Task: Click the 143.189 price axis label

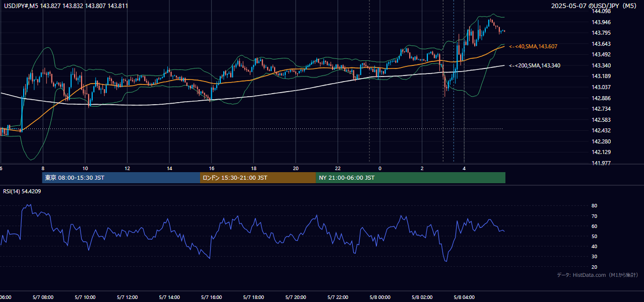Action: click(x=601, y=77)
